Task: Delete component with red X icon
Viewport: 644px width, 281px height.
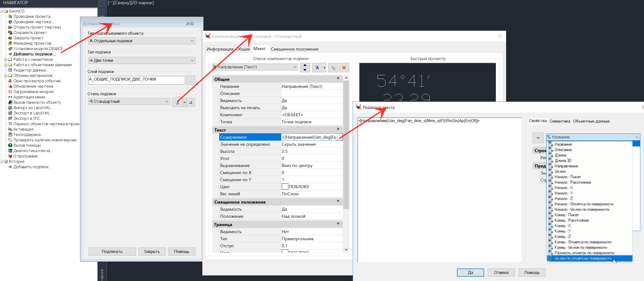Action: [x=344, y=67]
